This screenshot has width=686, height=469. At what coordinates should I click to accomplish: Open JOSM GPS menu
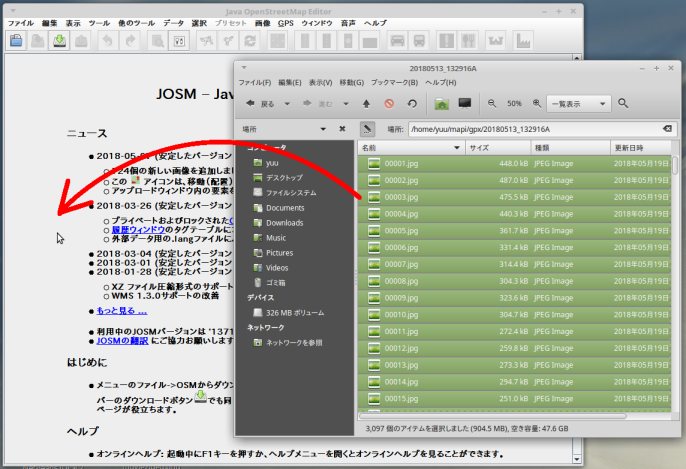(286, 23)
